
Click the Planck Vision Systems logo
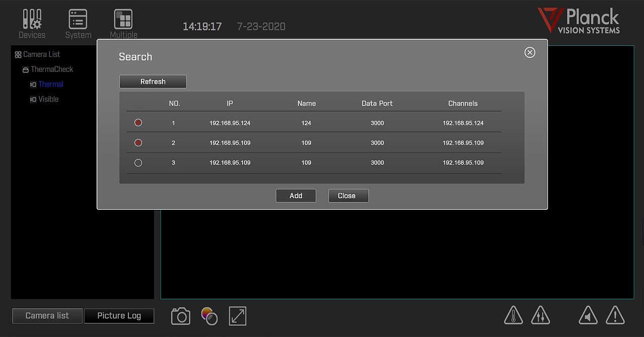[579, 21]
